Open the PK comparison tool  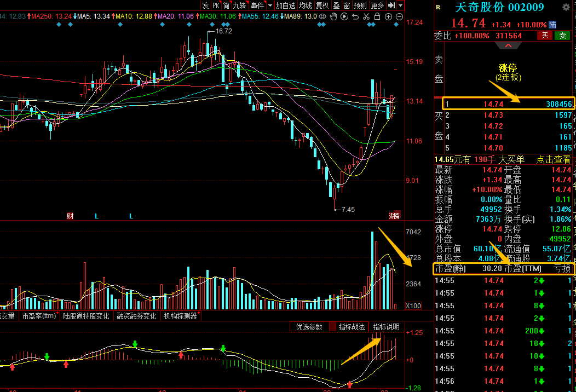tap(216, 5)
